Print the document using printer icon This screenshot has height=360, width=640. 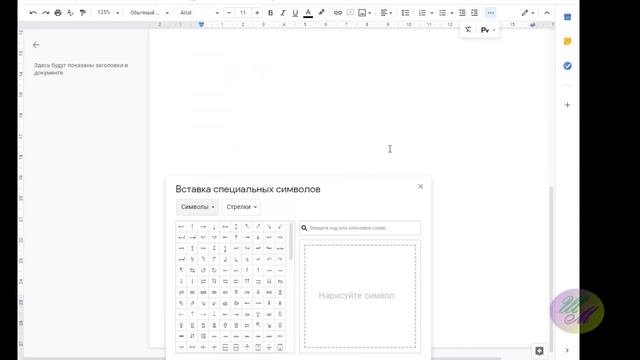[58, 13]
